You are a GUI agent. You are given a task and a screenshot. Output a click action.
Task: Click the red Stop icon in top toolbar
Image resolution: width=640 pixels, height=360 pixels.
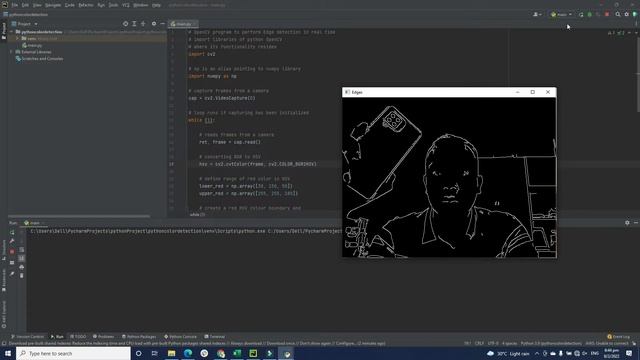(607, 14)
